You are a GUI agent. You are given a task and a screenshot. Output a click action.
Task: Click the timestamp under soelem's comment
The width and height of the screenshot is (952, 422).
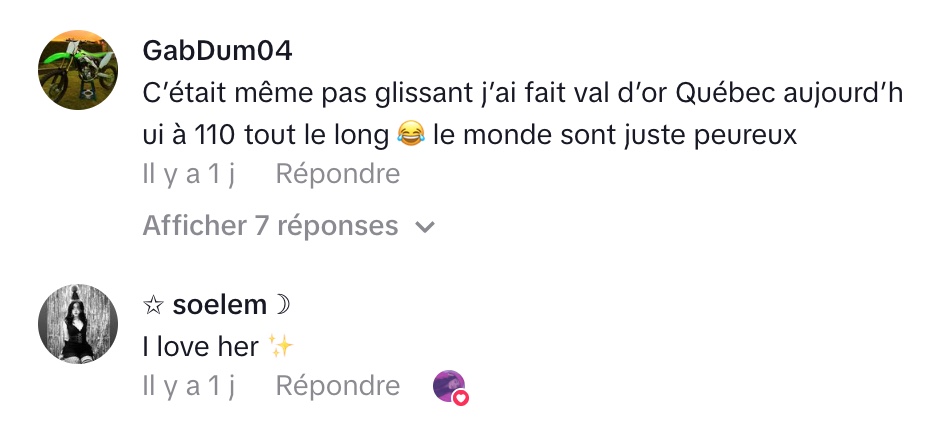pyautogui.click(x=187, y=386)
